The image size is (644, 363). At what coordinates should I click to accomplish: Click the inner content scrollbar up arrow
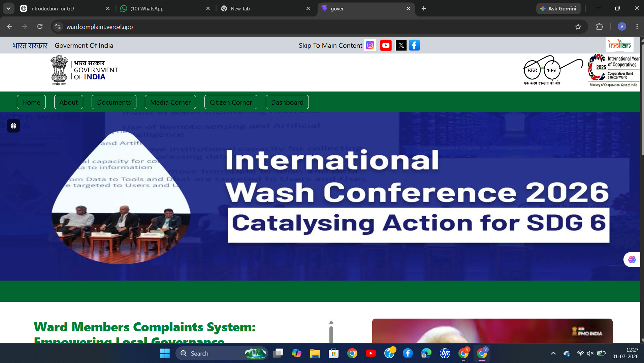point(331,322)
